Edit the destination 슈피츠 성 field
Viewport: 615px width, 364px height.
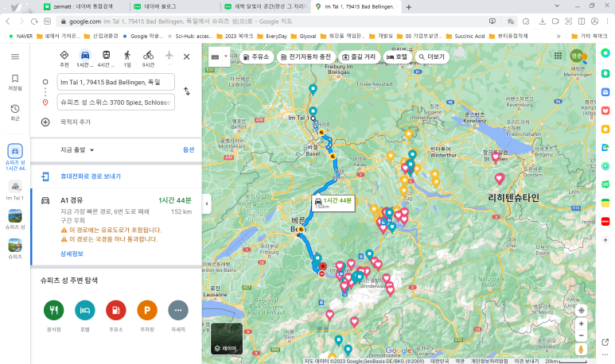[x=115, y=103]
